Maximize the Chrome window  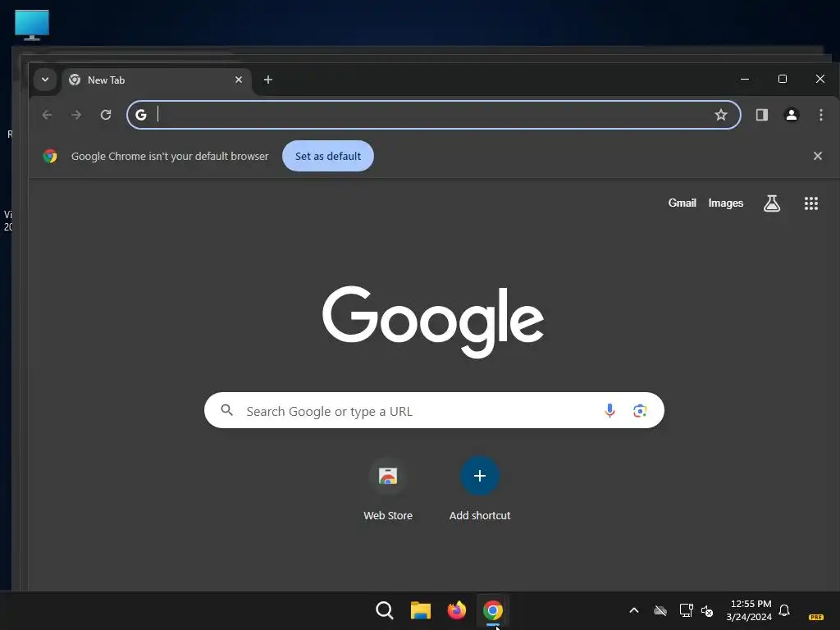pos(782,80)
